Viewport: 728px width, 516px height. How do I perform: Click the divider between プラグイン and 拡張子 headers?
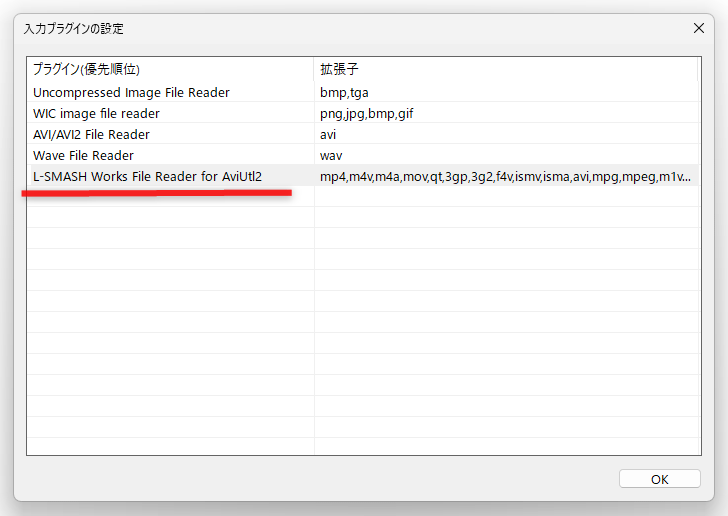tap(314, 70)
